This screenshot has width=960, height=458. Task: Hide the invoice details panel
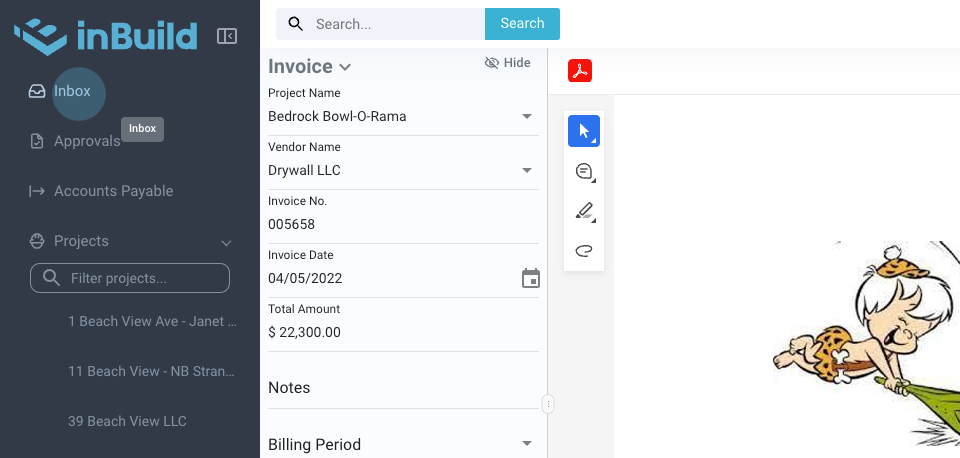click(x=507, y=63)
